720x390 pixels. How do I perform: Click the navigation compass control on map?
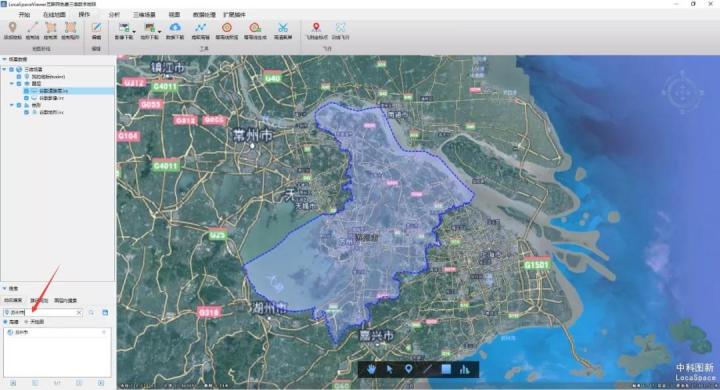[682, 92]
